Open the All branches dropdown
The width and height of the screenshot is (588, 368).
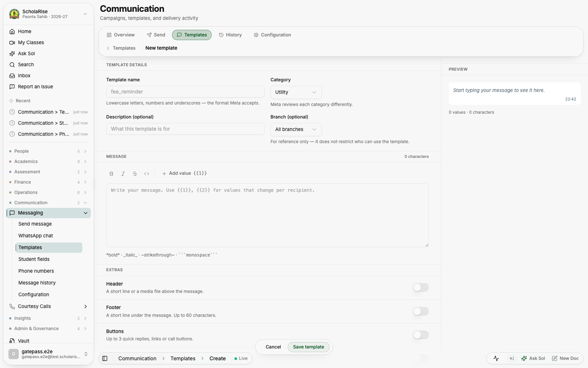pos(296,130)
